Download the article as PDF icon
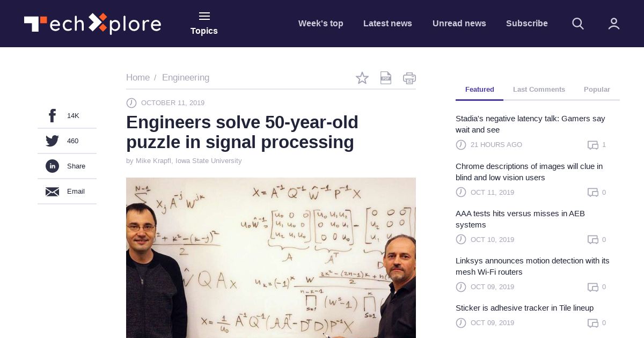This screenshot has width=644, height=338. (386, 78)
